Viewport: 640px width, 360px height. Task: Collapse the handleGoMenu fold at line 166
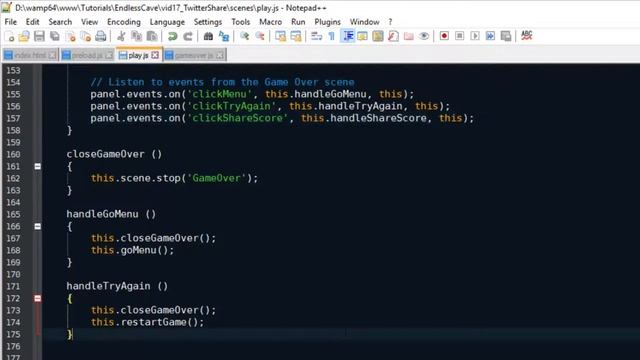coord(38,226)
